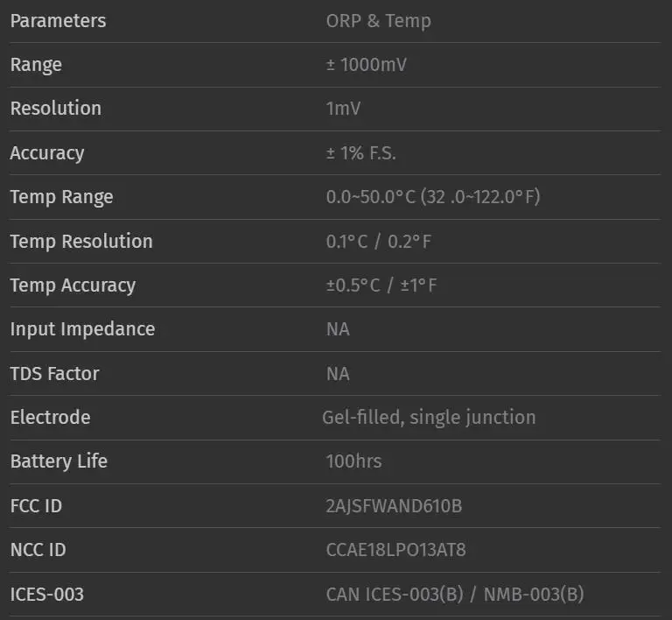Screen dimensions: 672x620
Task: Select the NCC ID code CCAE18LPO13AT8
Action: 395,550
